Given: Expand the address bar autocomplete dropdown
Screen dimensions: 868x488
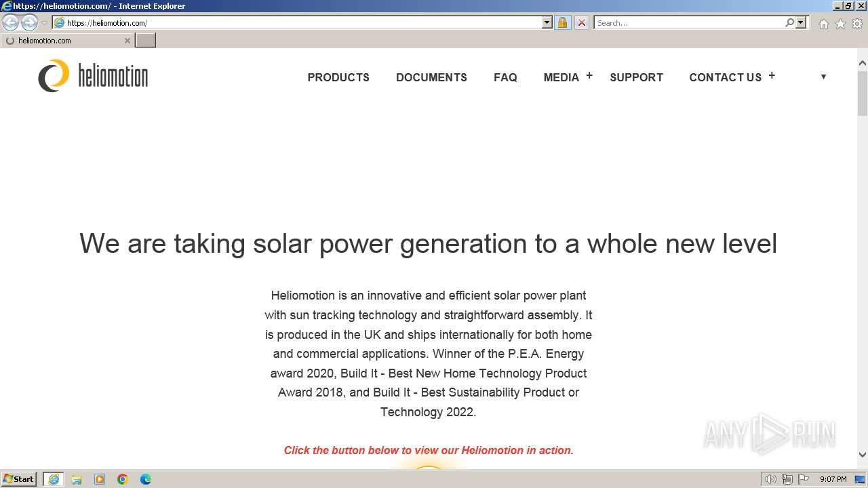Looking at the screenshot, I should pyautogui.click(x=547, y=23).
